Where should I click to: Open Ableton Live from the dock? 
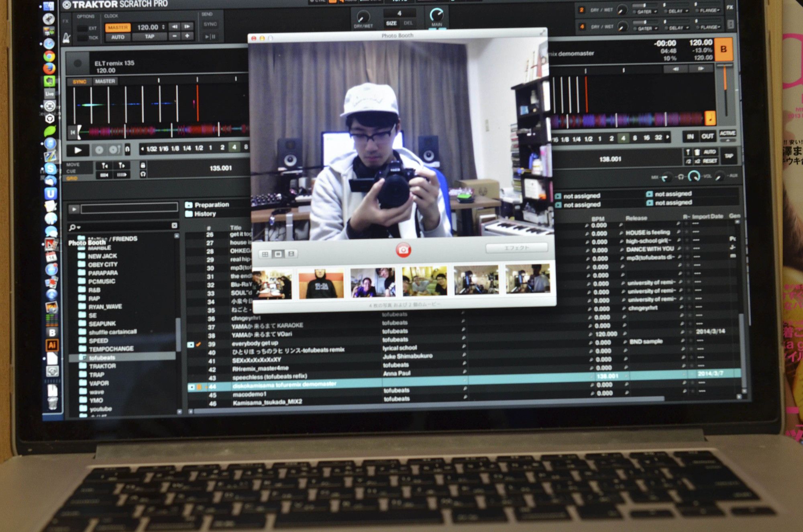point(49,94)
